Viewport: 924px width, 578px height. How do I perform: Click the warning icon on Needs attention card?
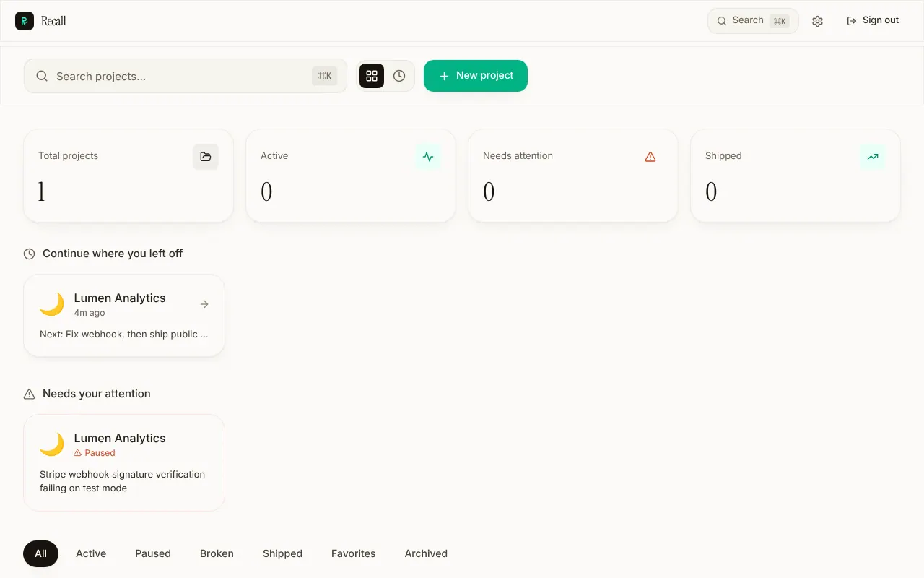coord(650,157)
